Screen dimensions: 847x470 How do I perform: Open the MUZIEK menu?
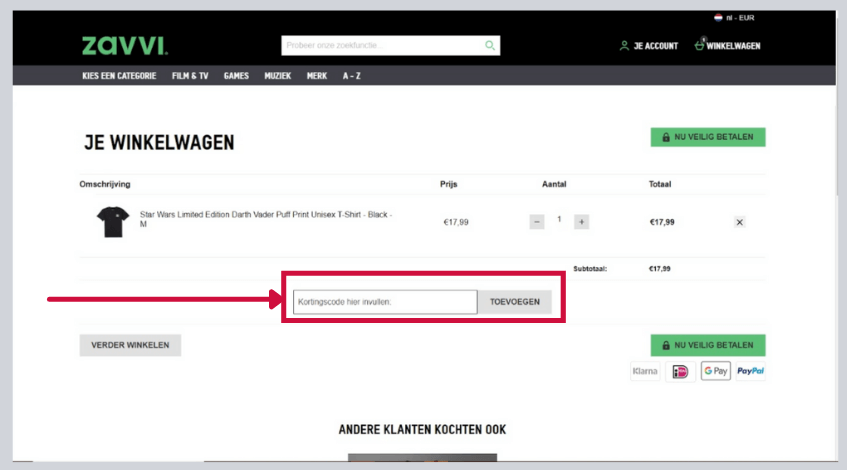278,76
